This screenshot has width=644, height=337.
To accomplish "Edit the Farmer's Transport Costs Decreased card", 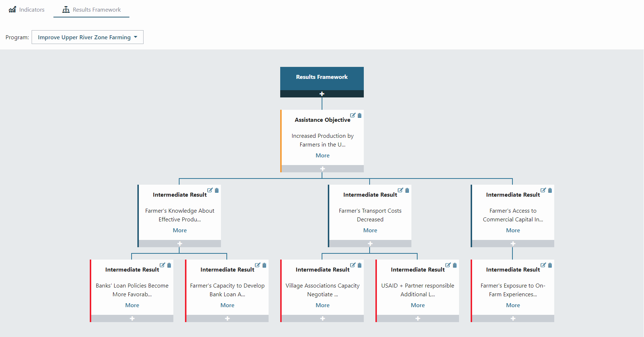I will [400, 190].
